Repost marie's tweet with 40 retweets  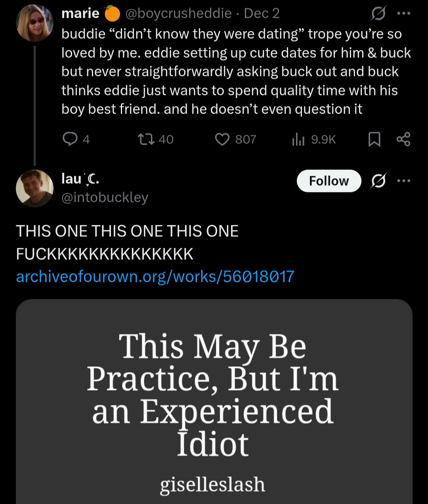tap(143, 139)
